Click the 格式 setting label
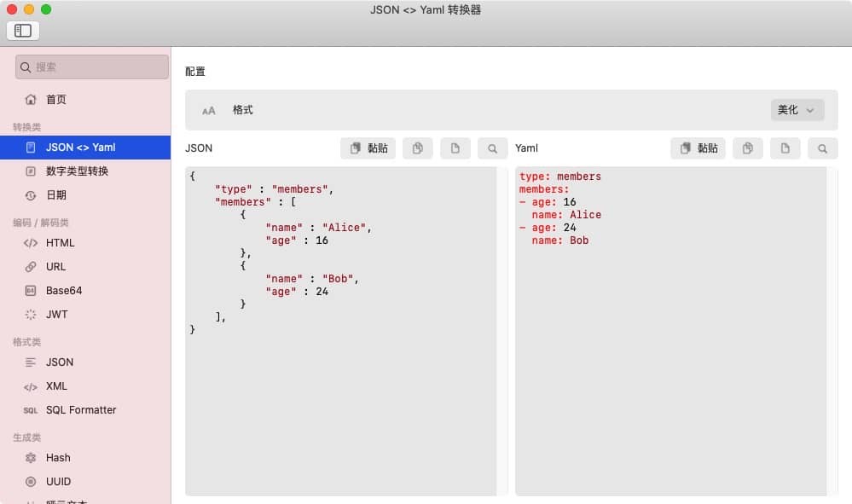The image size is (852, 504). (243, 110)
